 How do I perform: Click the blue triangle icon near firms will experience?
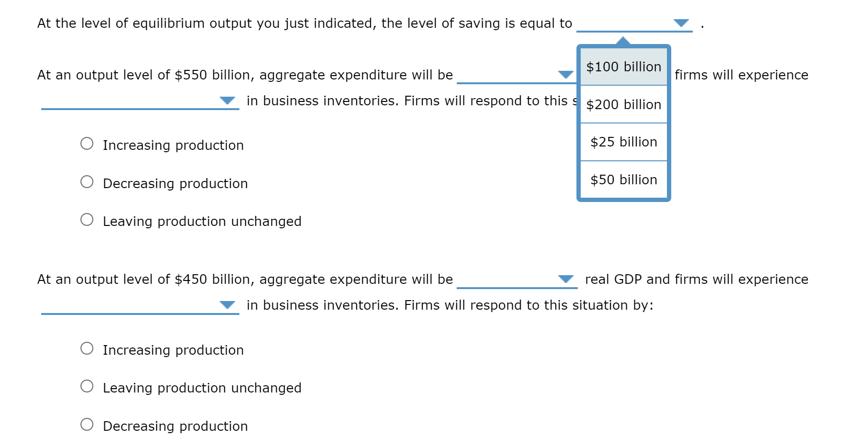pos(565,74)
